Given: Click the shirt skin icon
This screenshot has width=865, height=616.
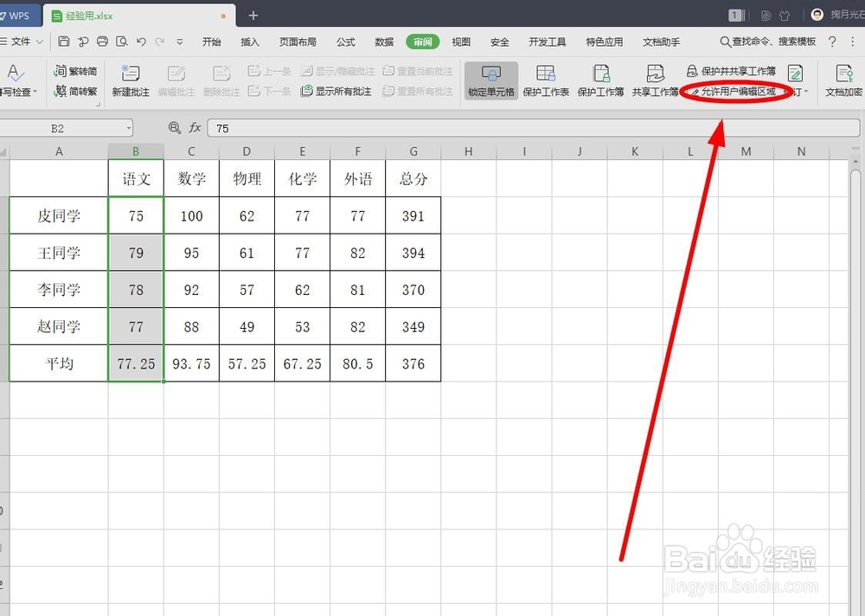Looking at the screenshot, I should [785, 16].
